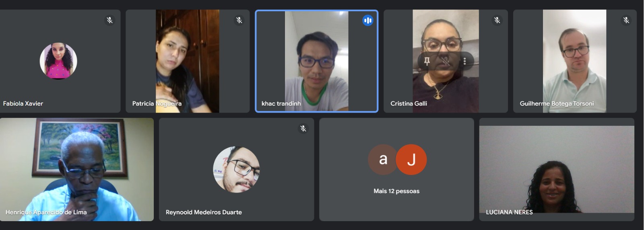The width and height of the screenshot is (644, 230).
Task: Click khac trandinh's name label
Action: point(281,103)
